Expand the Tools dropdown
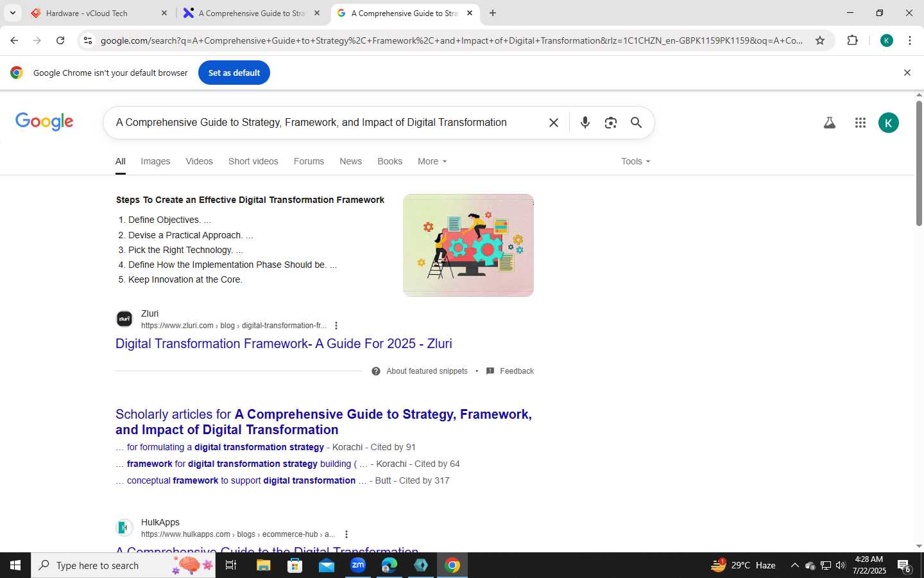 pyautogui.click(x=635, y=161)
